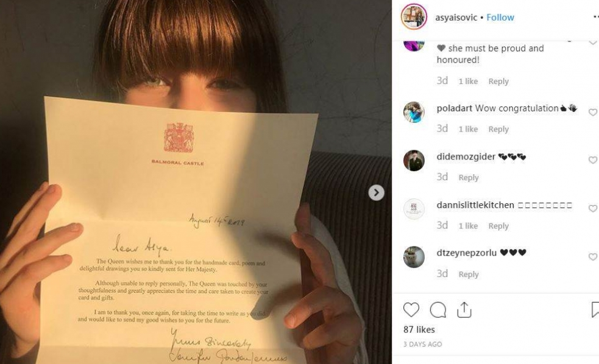Image resolution: width=599 pixels, height=364 pixels.
Task: Reply to dtzeynepzorlu's comment
Action: [x=469, y=275]
